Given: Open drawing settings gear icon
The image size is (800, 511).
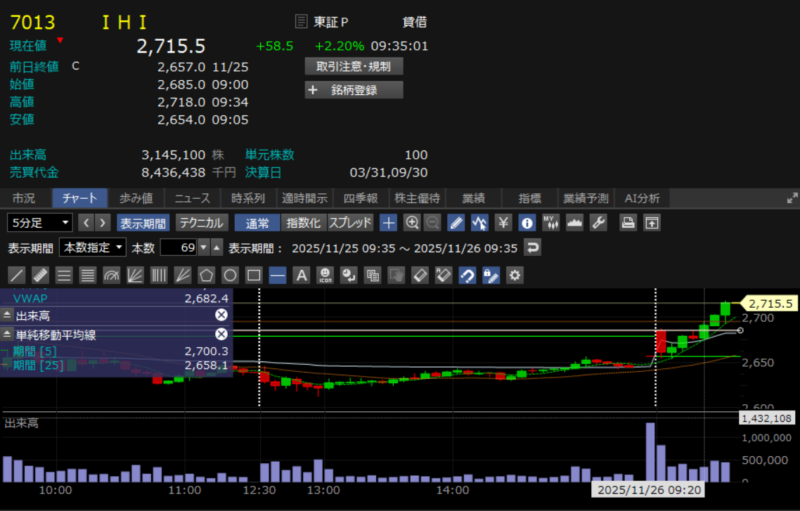Looking at the screenshot, I should [514, 274].
